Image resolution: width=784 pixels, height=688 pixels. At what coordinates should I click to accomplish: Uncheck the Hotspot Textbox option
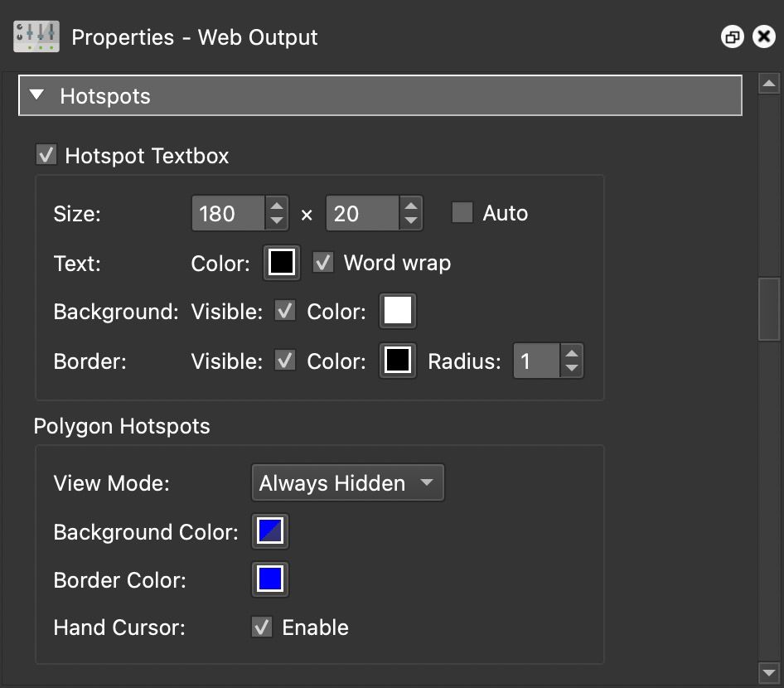(x=46, y=154)
